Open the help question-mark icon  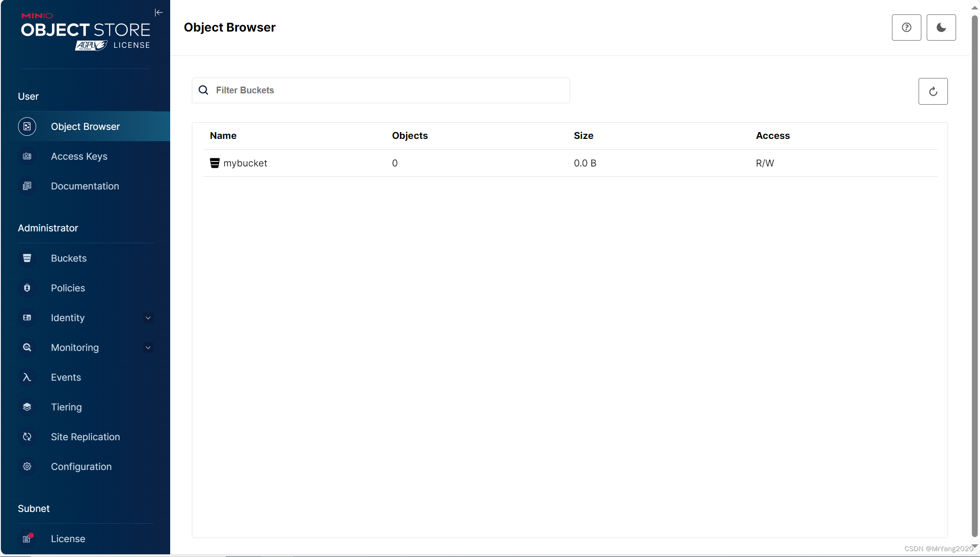pyautogui.click(x=906, y=28)
